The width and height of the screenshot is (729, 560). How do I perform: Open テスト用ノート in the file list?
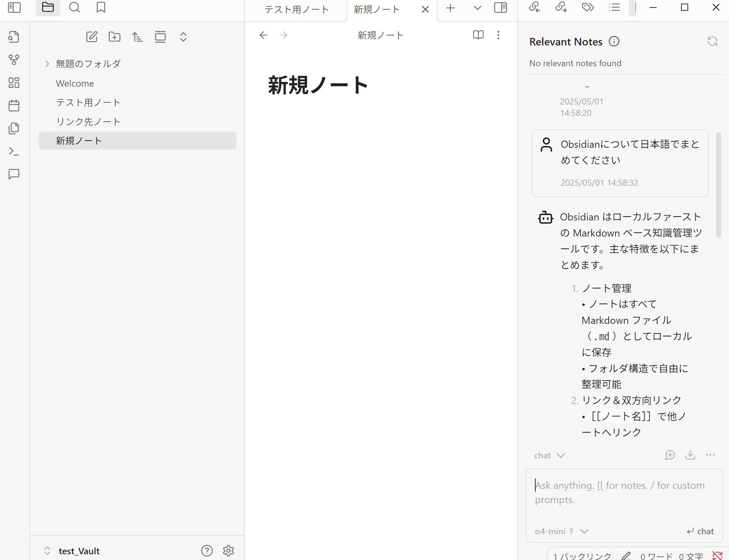tap(137, 103)
